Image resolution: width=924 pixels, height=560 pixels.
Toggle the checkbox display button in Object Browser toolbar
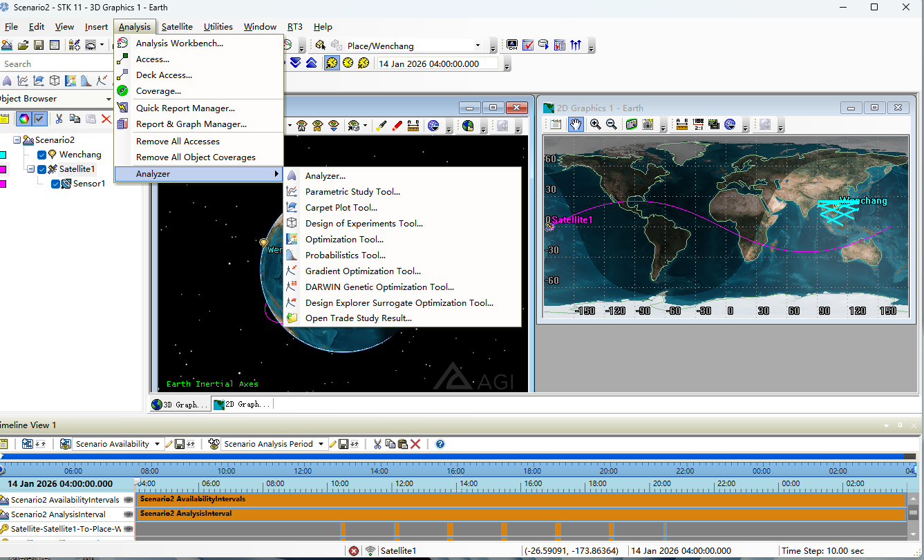(40, 119)
